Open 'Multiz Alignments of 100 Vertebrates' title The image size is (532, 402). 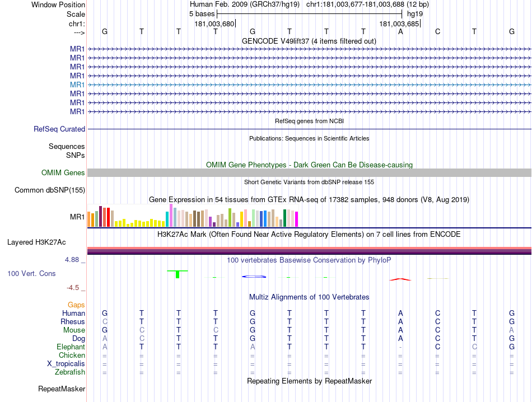click(309, 297)
